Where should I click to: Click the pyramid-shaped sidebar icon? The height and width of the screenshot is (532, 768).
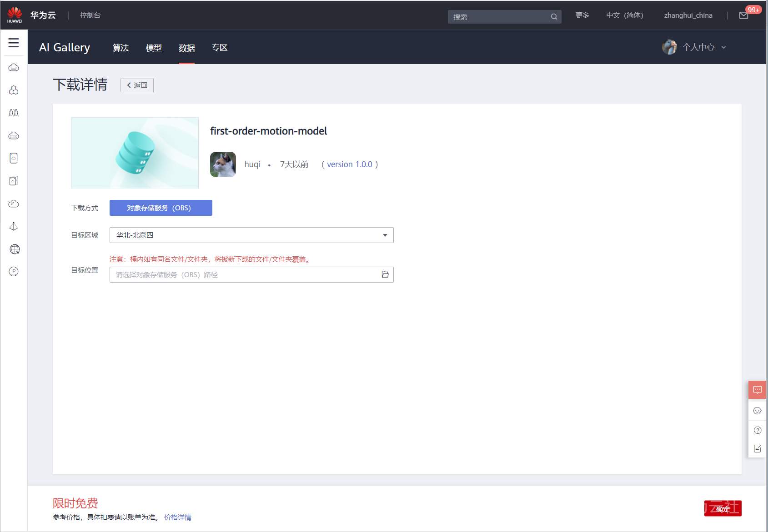click(x=14, y=226)
